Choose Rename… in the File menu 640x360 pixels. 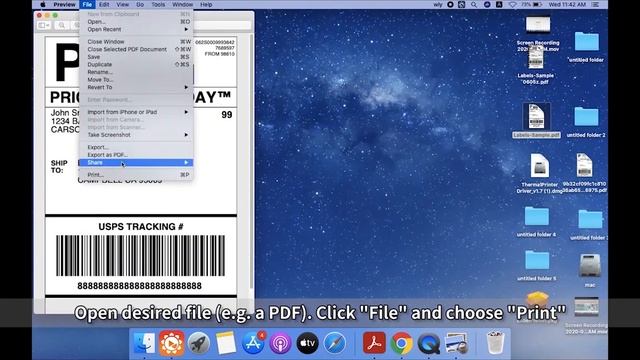(x=136, y=72)
